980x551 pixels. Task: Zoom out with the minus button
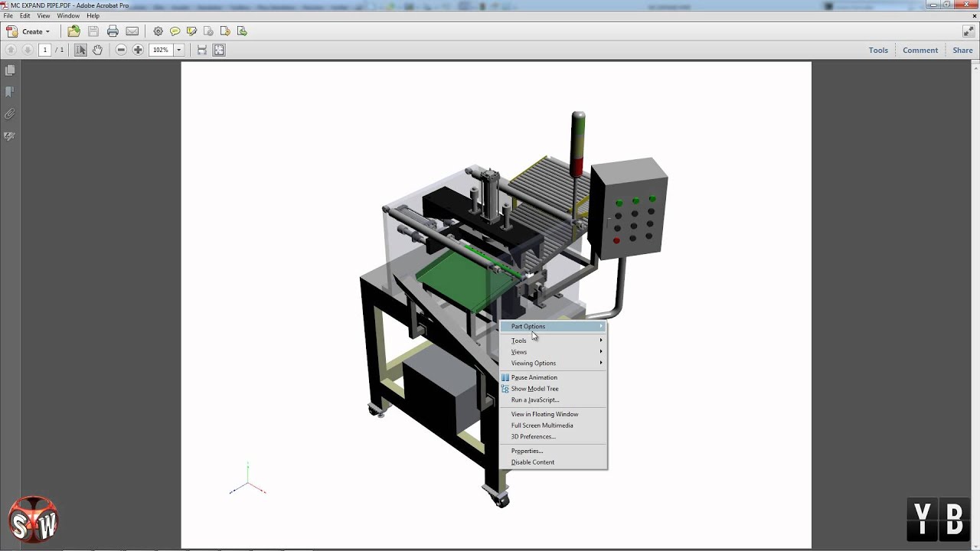121,50
